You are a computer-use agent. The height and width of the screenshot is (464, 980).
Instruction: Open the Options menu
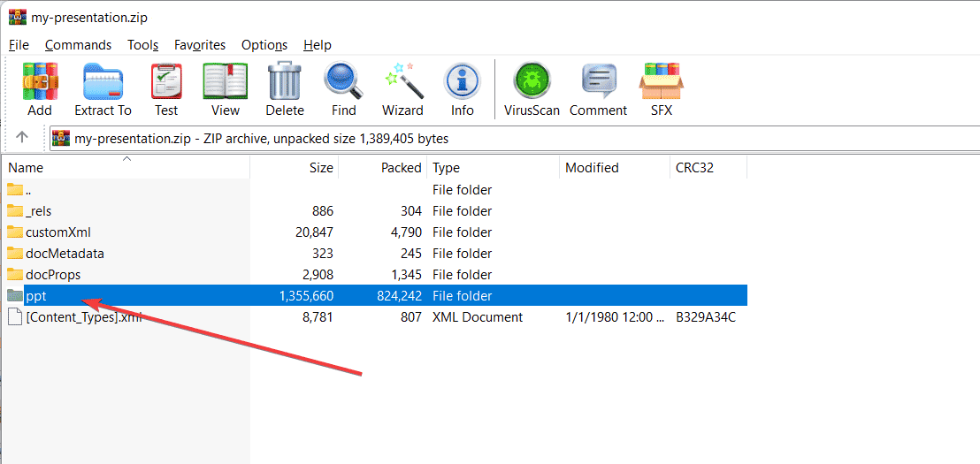(264, 45)
